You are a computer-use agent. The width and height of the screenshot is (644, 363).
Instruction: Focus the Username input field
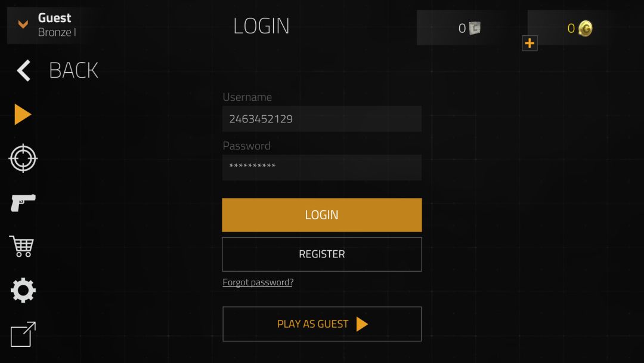click(x=321, y=119)
